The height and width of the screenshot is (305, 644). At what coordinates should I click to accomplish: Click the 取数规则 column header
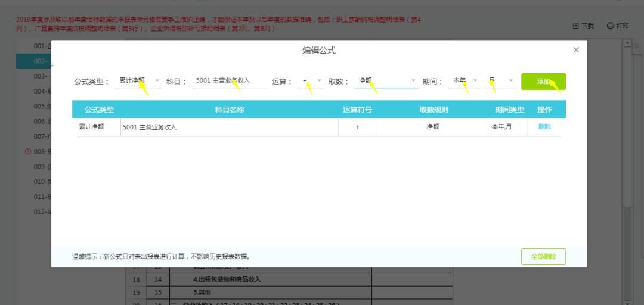pos(434,110)
